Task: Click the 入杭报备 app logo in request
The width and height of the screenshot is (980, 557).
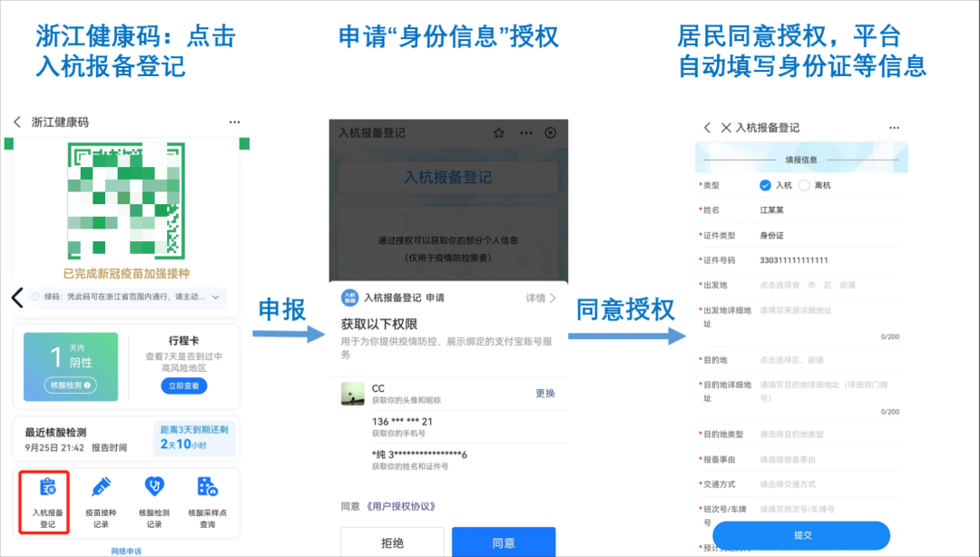Action: click(349, 298)
